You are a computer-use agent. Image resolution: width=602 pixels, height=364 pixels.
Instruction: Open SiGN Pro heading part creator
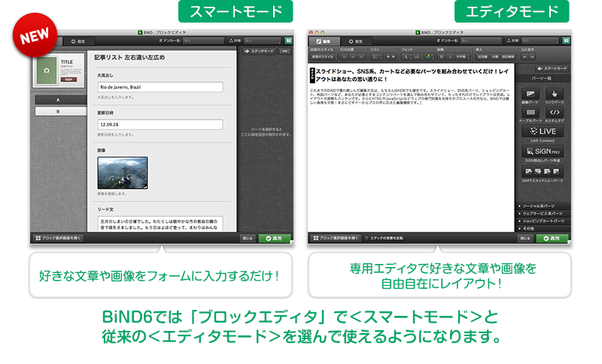tap(543, 151)
